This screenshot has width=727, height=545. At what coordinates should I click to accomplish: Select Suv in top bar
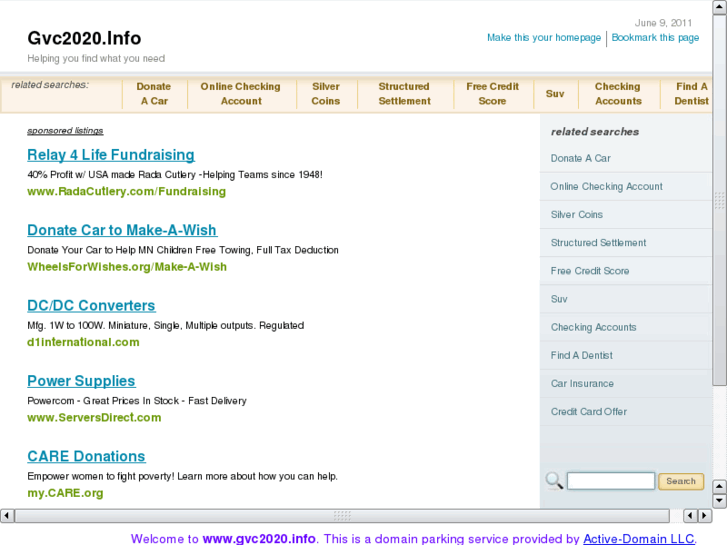click(555, 94)
